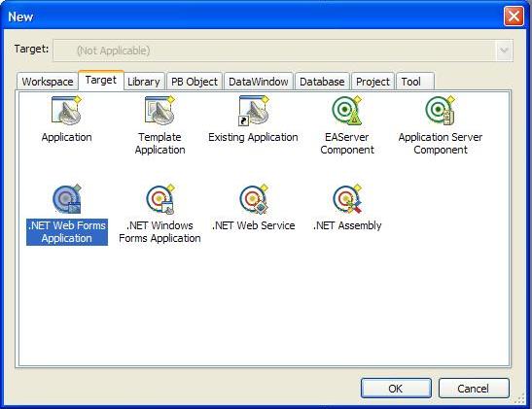Click the Target combo box field
The width and height of the screenshot is (532, 409).
(283, 51)
